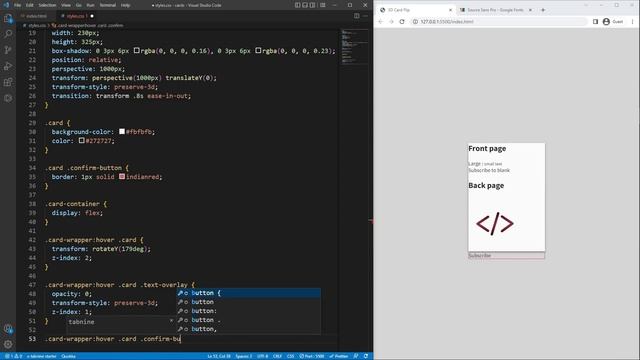Click the #fbfbfb color swatch on line 30
The height and width of the screenshot is (360, 640).
click(x=122, y=131)
